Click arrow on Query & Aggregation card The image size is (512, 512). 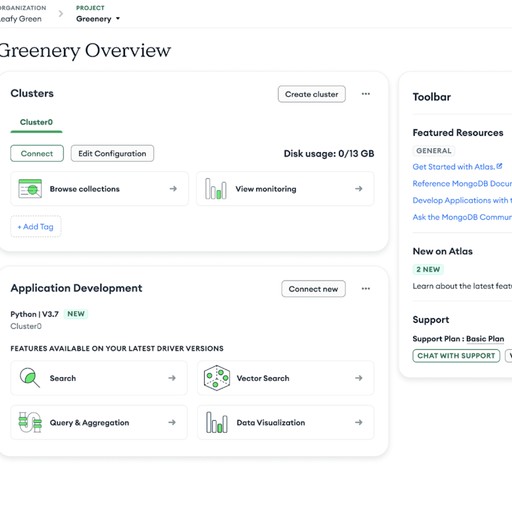click(x=172, y=422)
